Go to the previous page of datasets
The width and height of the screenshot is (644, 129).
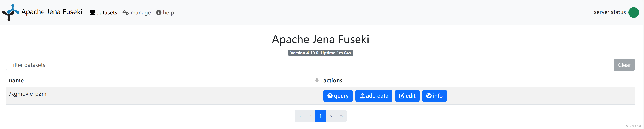[310, 116]
